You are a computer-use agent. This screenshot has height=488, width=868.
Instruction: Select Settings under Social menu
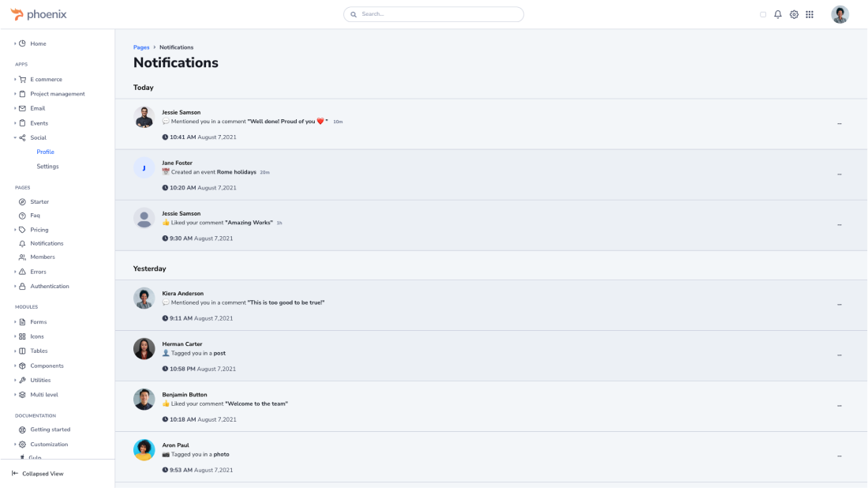click(47, 167)
